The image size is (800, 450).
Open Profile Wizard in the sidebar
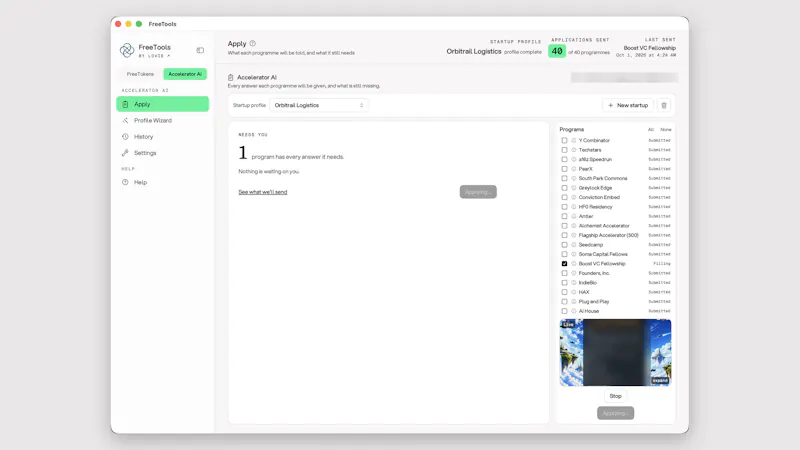coord(162,120)
